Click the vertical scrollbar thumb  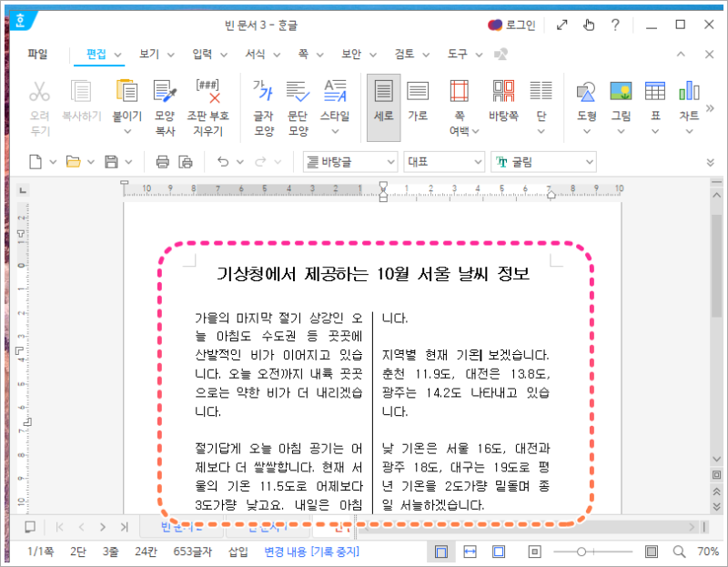pyautogui.click(x=717, y=266)
